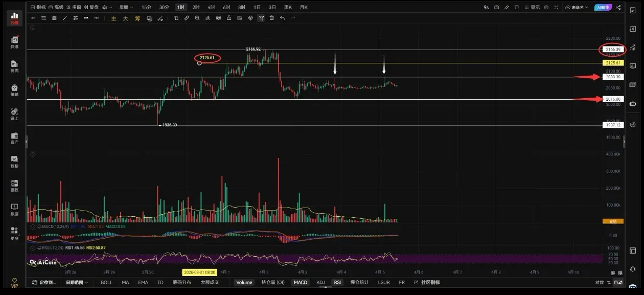
Task: Click the ellipsis more drawing tools icon
Action: coord(97,18)
